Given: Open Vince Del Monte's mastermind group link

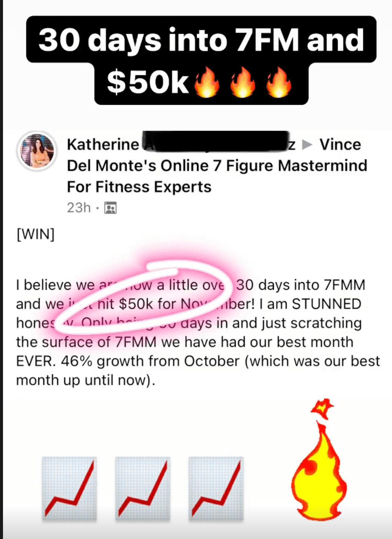Looking at the screenshot, I should pyautogui.click(x=217, y=165).
